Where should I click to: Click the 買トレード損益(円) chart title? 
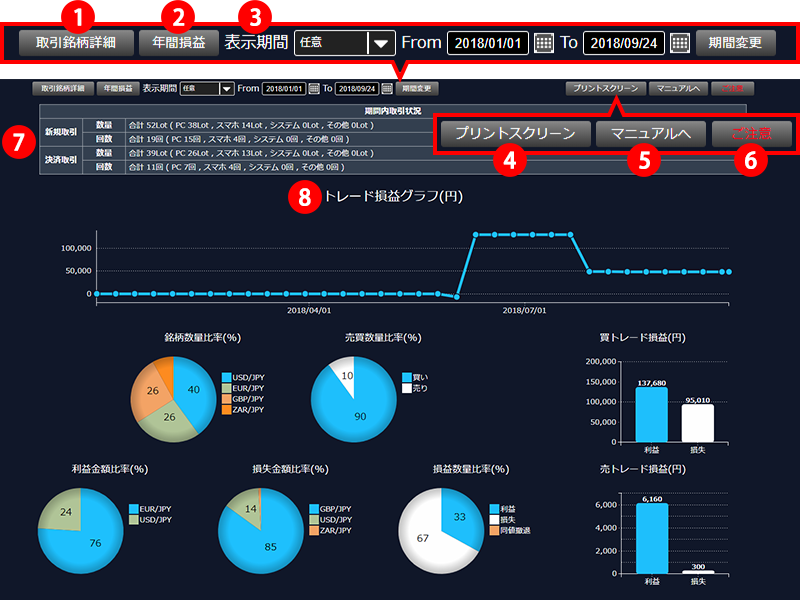pyautogui.click(x=642, y=338)
